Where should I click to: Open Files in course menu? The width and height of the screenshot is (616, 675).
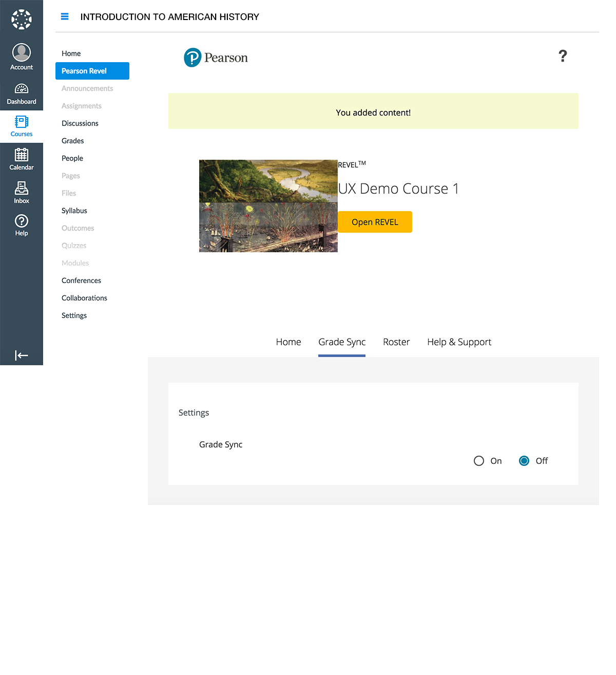point(69,193)
